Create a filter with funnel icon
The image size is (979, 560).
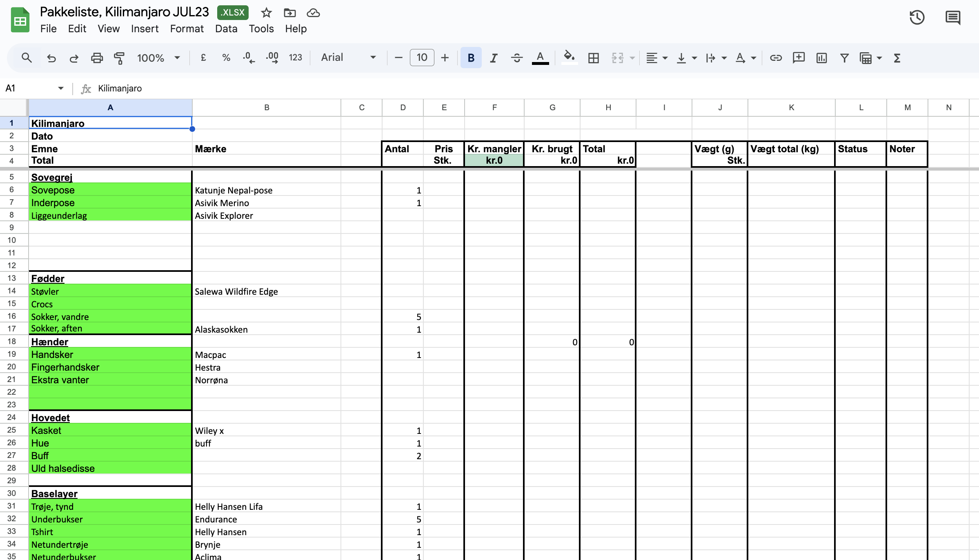(x=844, y=58)
